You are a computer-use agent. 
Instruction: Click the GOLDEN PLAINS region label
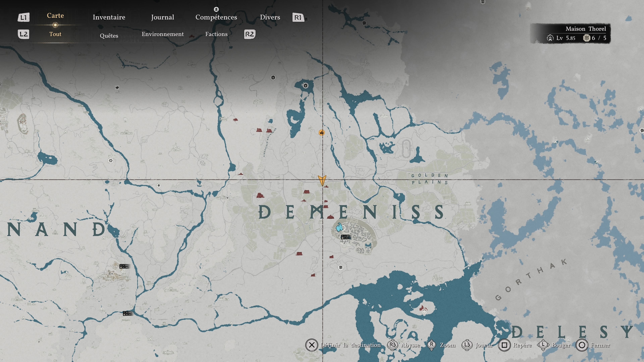click(x=430, y=179)
